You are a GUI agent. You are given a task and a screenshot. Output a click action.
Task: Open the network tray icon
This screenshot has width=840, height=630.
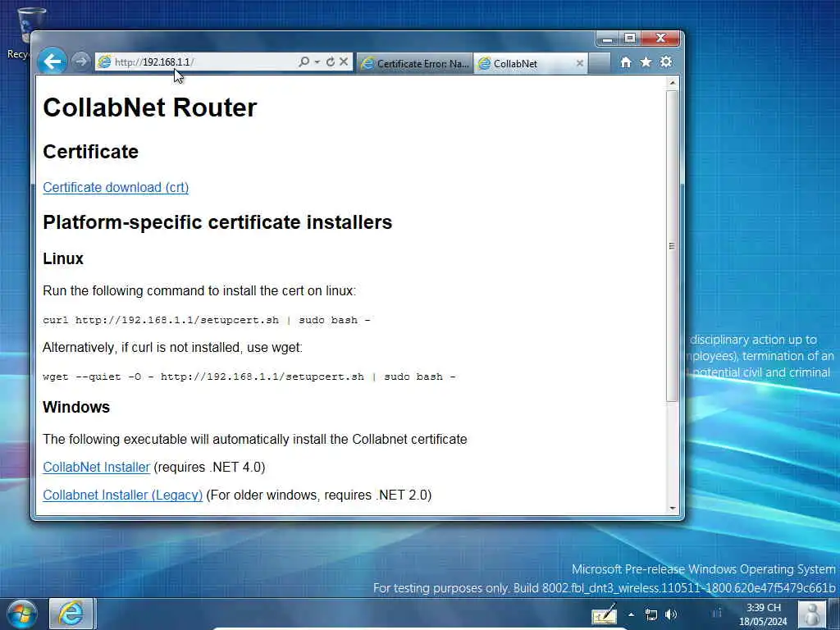pos(651,614)
